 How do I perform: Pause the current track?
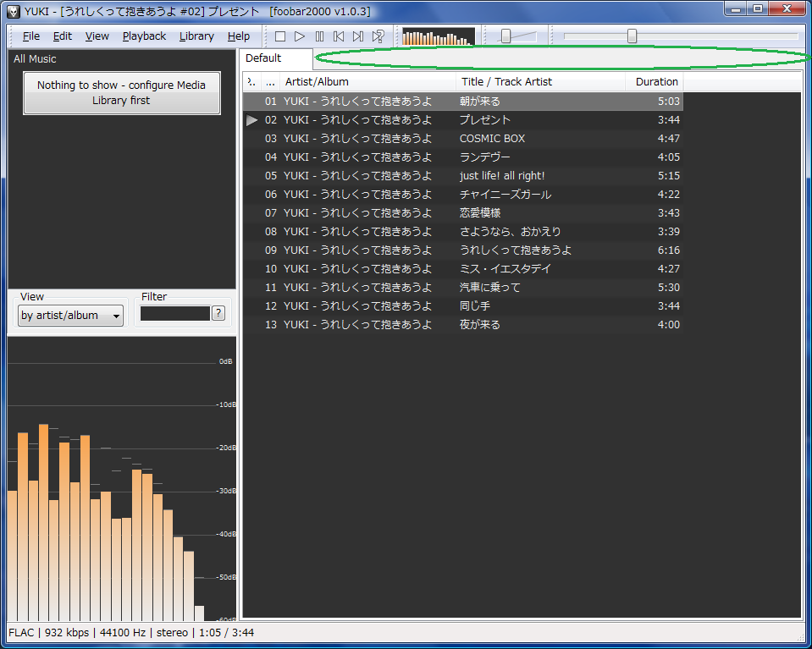click(319, 36)
